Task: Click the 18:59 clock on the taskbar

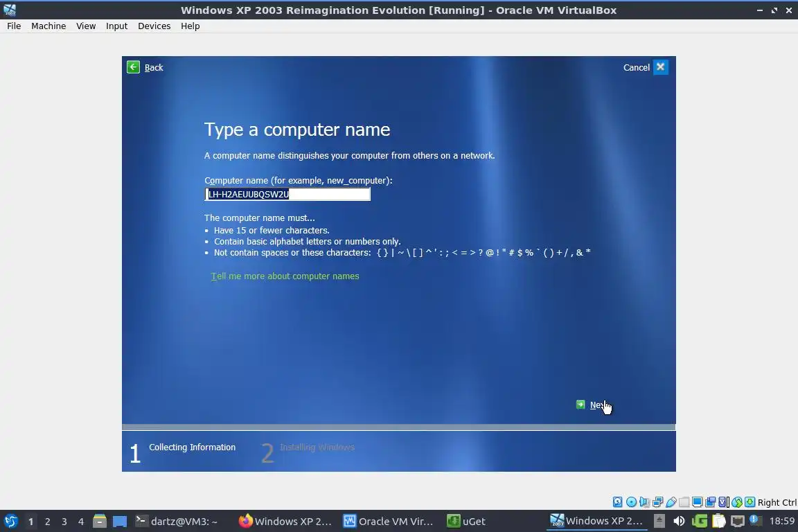Action: tap(781, 521)
